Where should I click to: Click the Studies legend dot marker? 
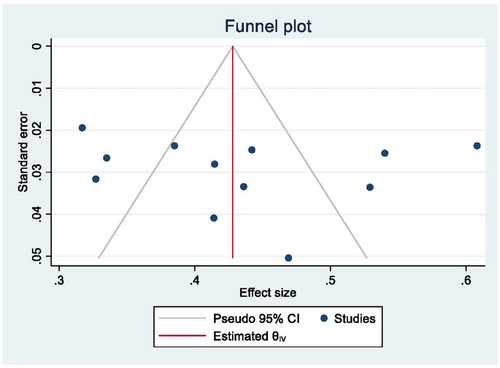point(324,318)
